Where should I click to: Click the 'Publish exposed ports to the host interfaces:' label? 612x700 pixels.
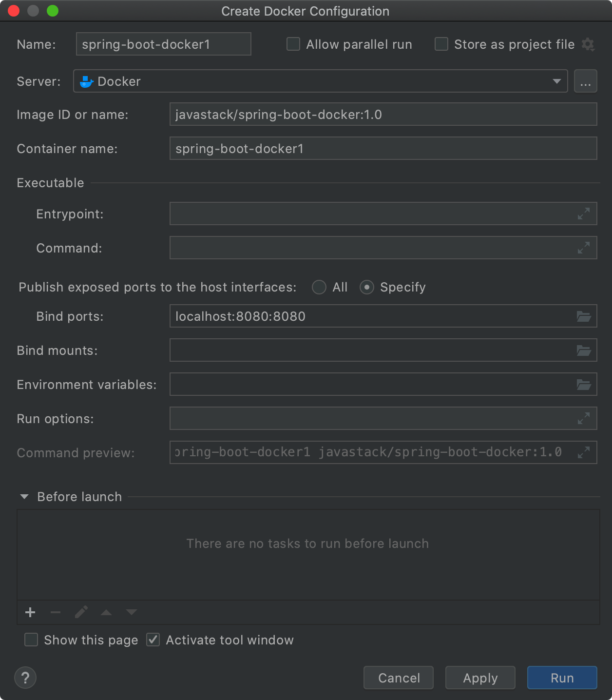pyautogui.click(x=157, y=287)
